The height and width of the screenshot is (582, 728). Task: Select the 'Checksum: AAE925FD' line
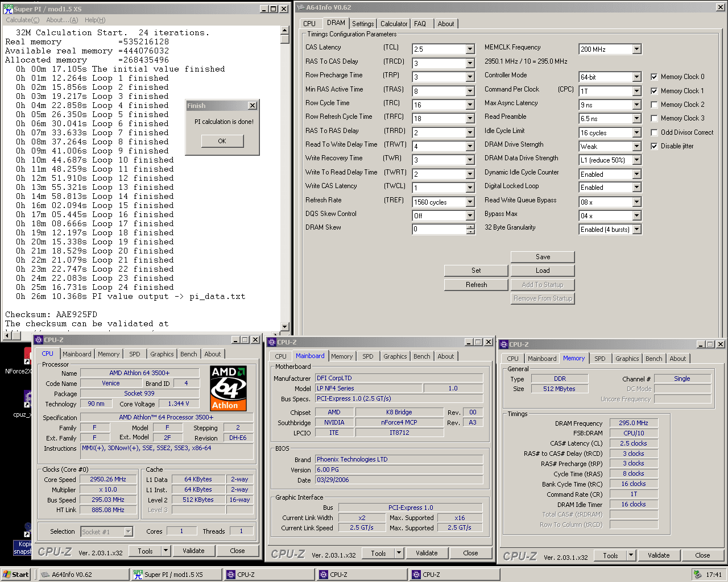51,314
